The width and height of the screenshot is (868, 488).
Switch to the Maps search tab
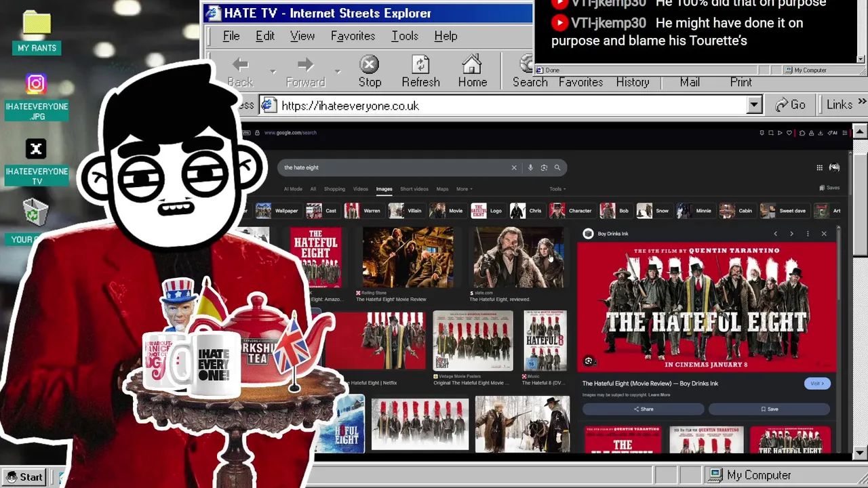(x=442, y=189)
